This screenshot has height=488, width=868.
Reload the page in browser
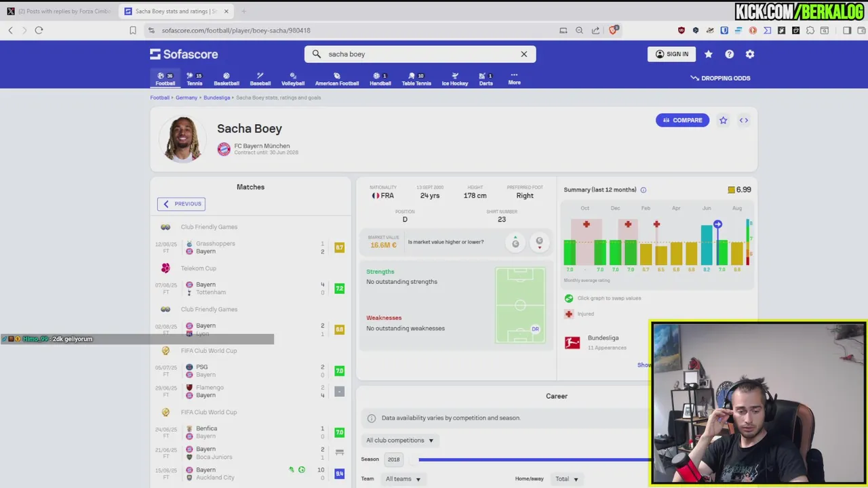(x=39, y=30)
